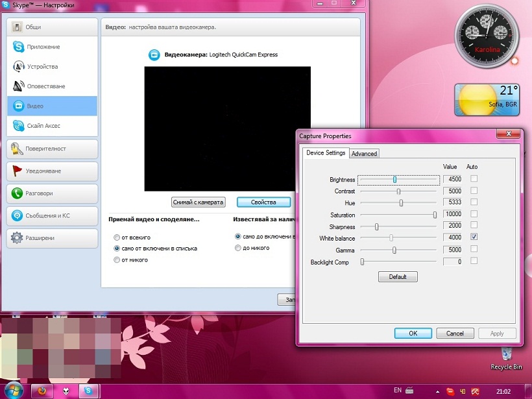Click the taskbar clock showing 21:02
Viewport: 532px width, 399px height.
pyautogui.click(x=503, y=391)
